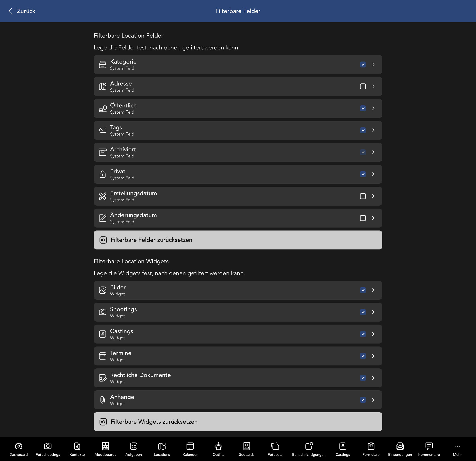
Task: Uncheck the Kategorie filter checkbox
Action: tap(363, 64)
